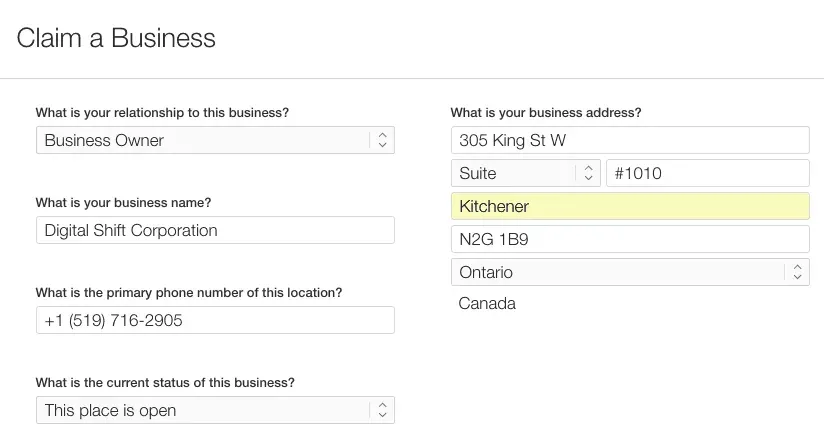Click the primary phone number question label
Viewport: 824px width, 444px height.
tap(189, 292)
